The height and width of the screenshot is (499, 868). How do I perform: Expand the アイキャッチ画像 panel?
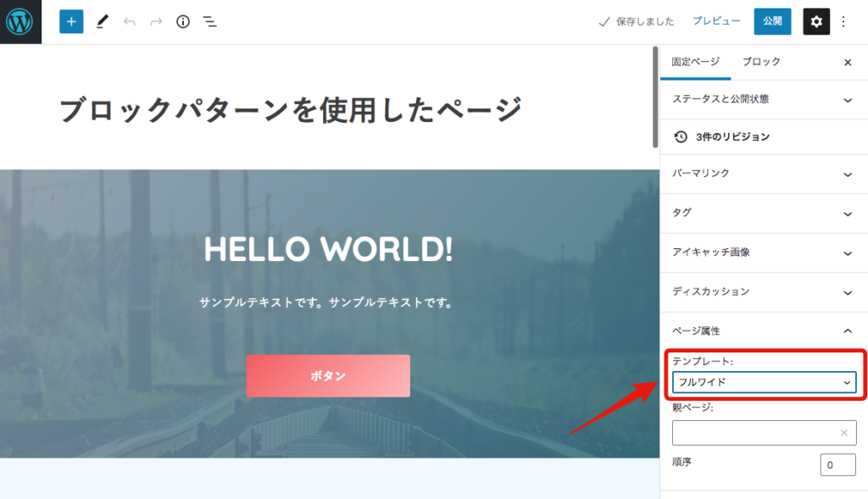pyautogui.click(x=764, y=252)
